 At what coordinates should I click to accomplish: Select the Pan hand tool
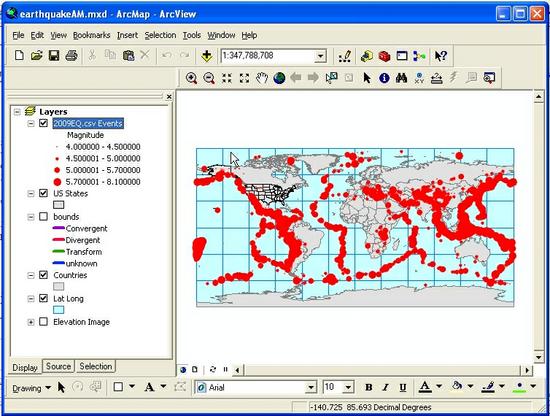(x=262, y=78)
